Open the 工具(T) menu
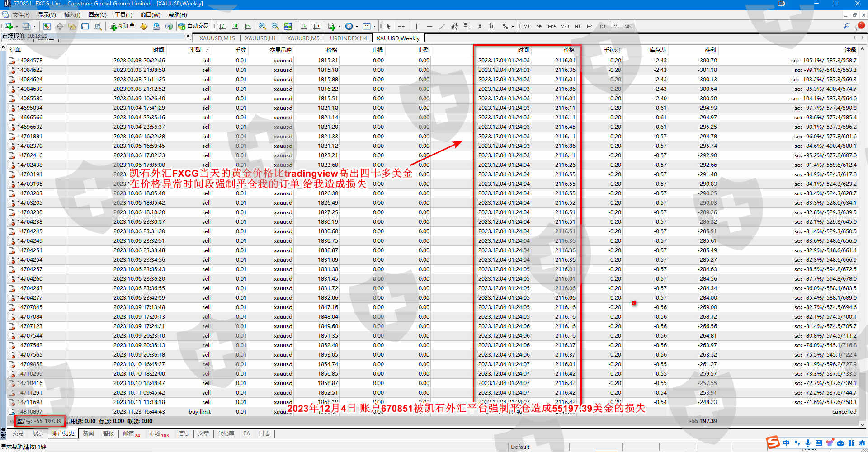The width and height of the screenshot is (868, 452). point(123,15)
